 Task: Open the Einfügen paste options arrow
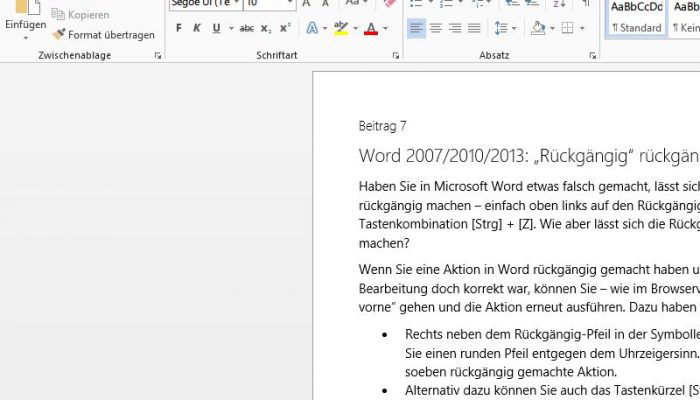click(x=25, y=38)
